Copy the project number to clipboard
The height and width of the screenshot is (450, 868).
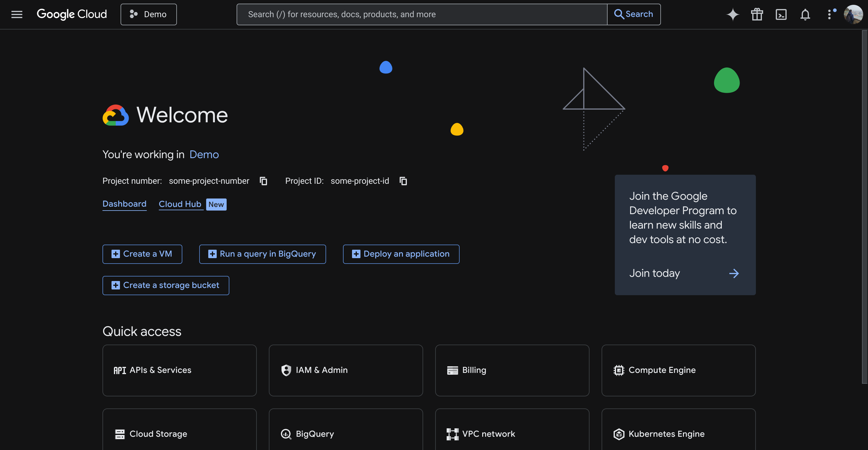[263, 181]
